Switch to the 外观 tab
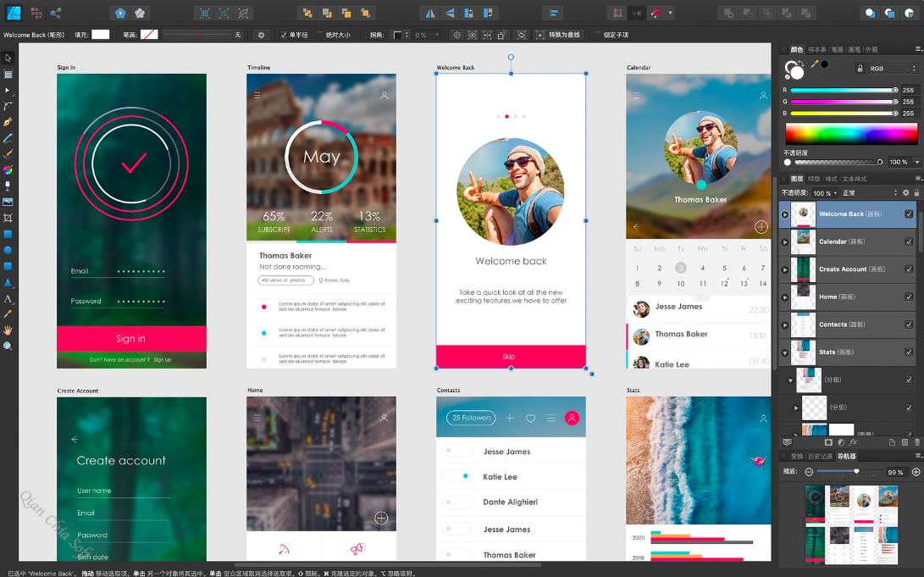924x577 pixels. [871, 49]
